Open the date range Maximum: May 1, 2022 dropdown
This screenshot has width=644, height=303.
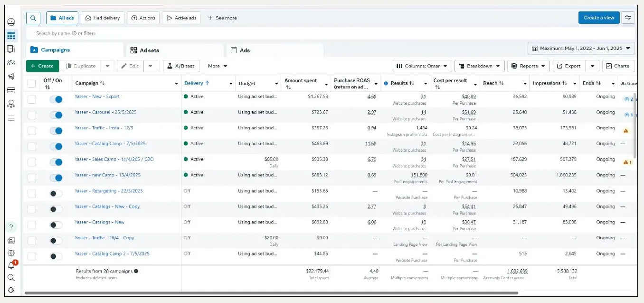pos(581,49)
